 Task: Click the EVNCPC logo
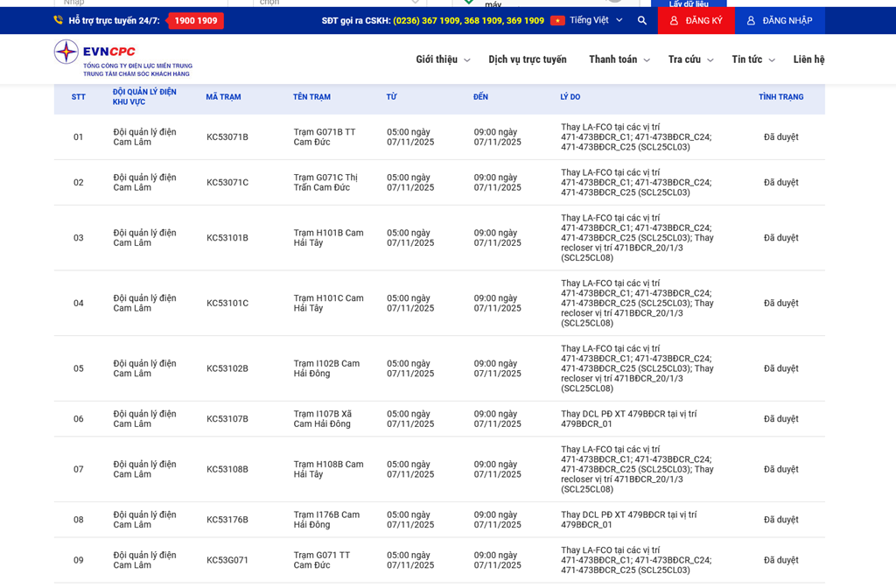pyautogui.click(x=122, y=59)
